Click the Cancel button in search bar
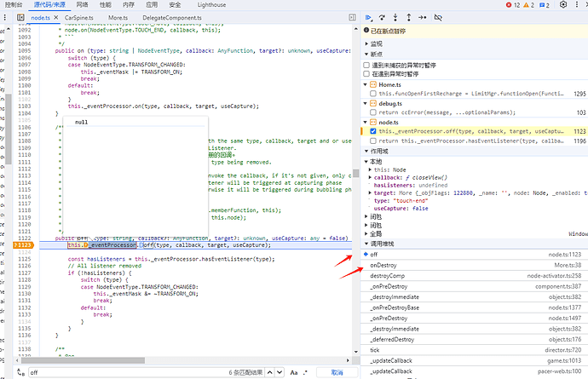The height and width of the screenshot is (379, 588). pyautogui.click(x=337, y=372)
